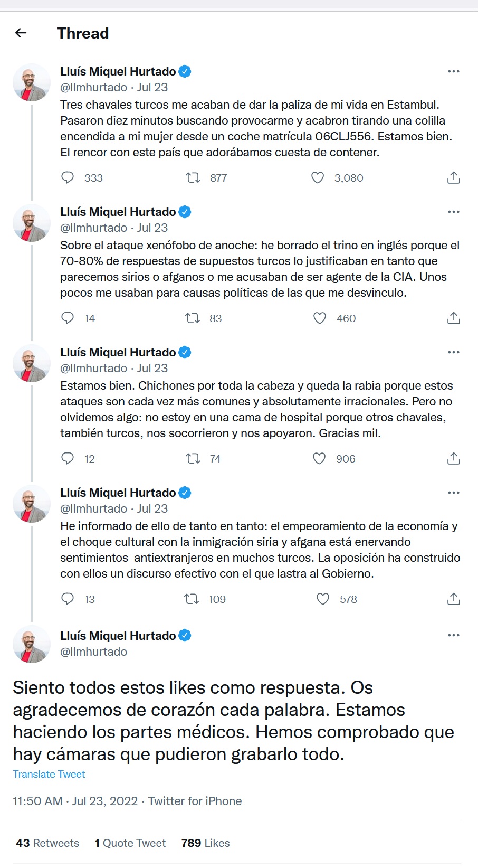Viewport: 478px width, 868px height.
Task: Open more options on the first tweet
Action: (x=454, y=71)
